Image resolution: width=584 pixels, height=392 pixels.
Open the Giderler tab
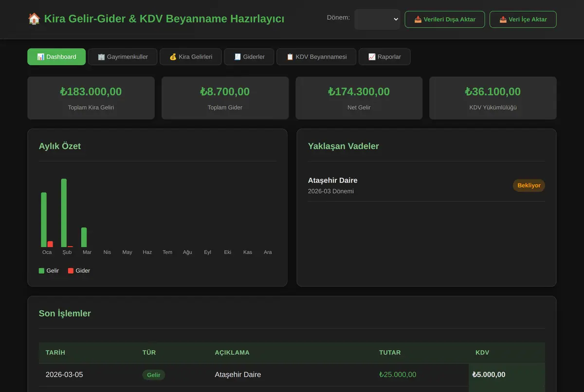249,57
